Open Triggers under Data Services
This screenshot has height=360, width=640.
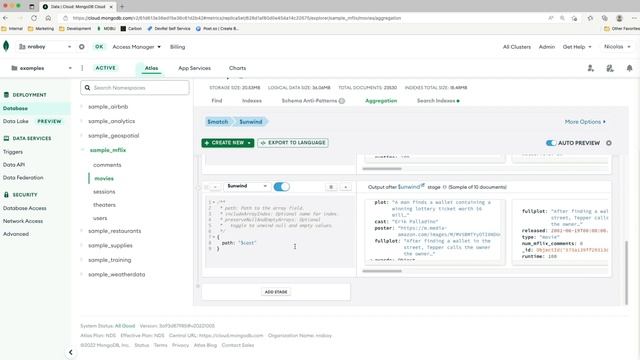(x=13, y=152)
